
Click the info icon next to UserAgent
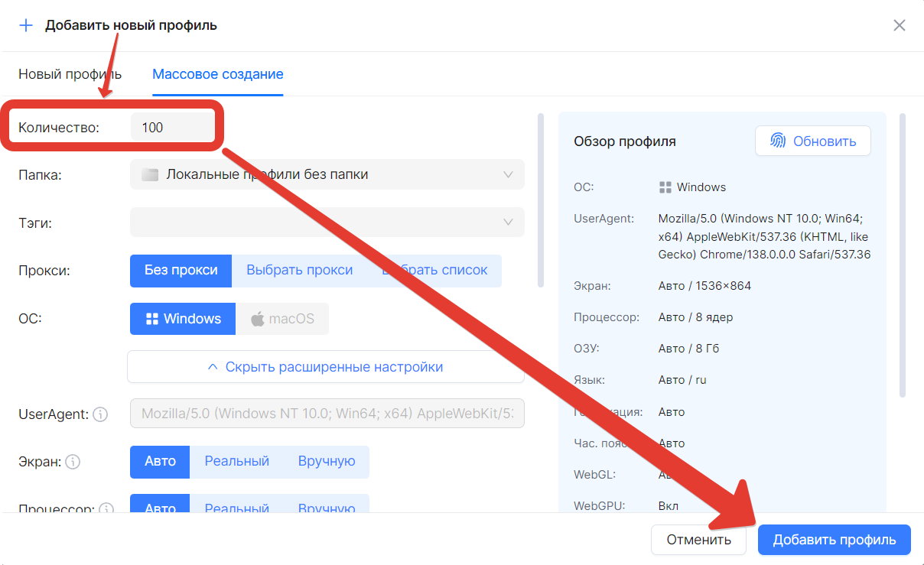pos(100,414)
